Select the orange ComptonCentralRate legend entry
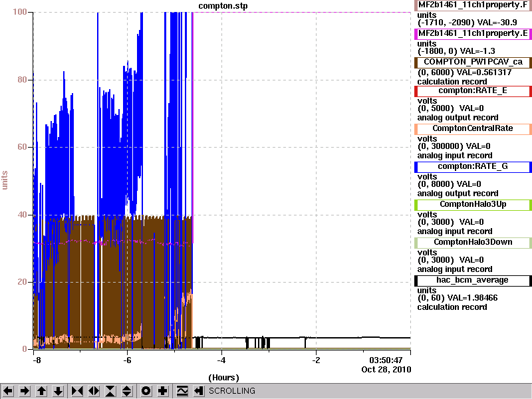The width and height of the screenshot is (532, 399). 473,129
